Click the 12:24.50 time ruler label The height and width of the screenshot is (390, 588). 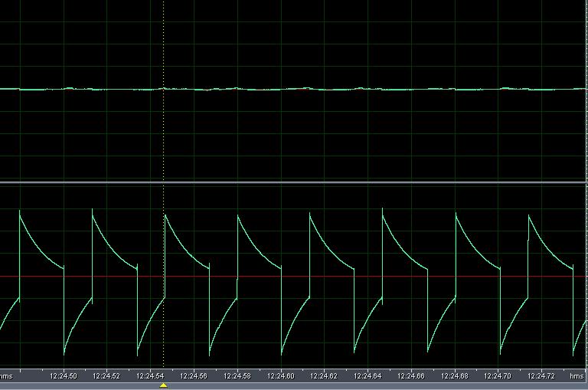click(x=64, y=375)
